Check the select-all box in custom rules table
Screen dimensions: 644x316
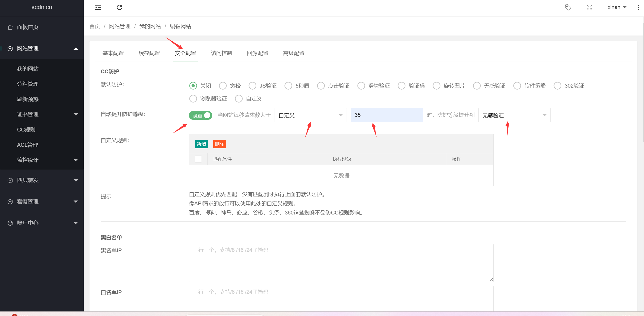[198, 159]
